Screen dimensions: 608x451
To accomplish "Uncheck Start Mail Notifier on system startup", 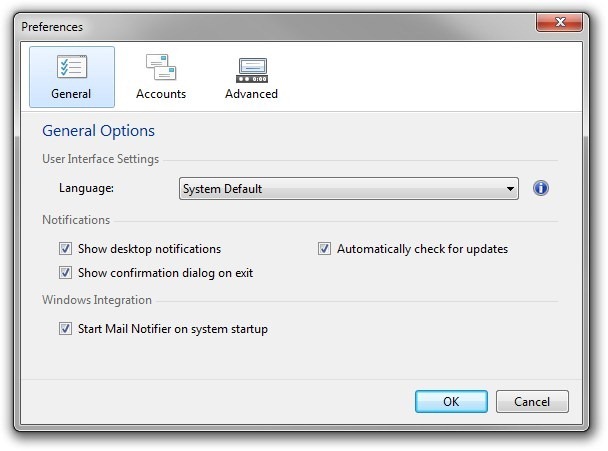I will 65,329.
